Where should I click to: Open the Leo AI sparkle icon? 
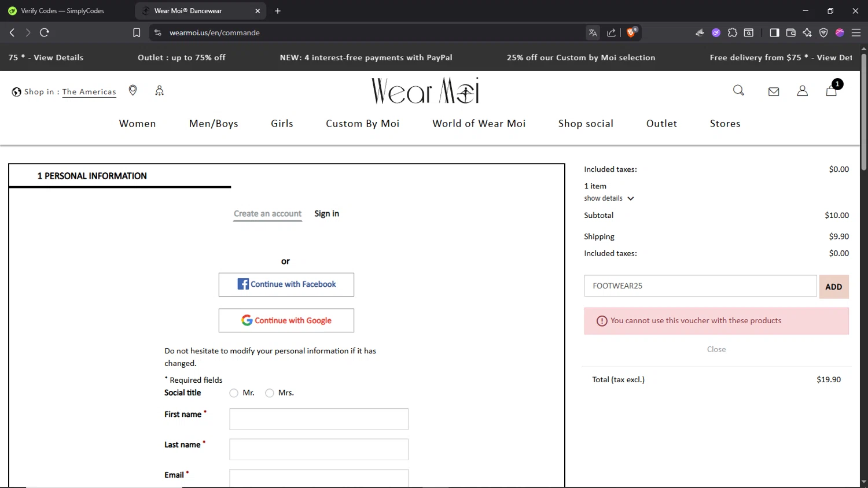pyautogui.click(x=807, y=33)
